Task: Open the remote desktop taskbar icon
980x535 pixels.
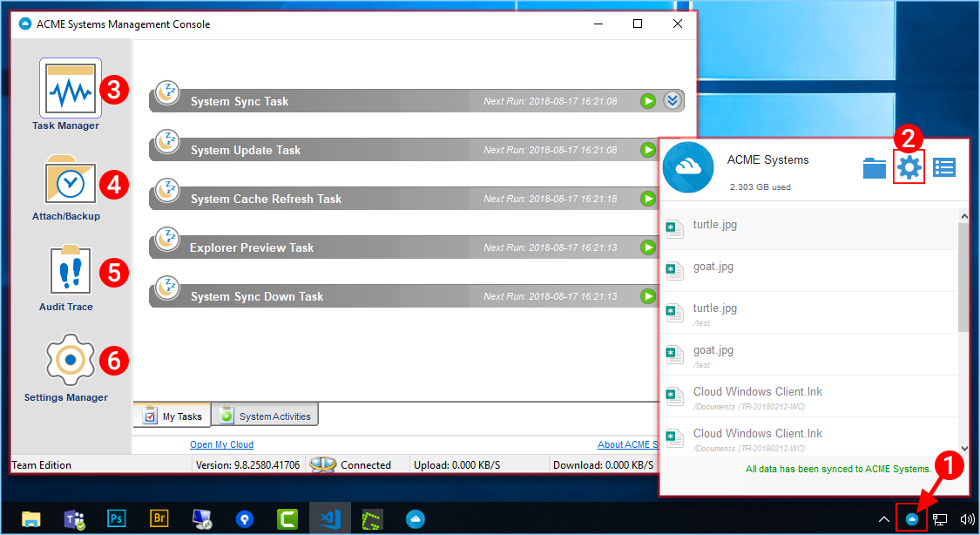Action: tap(202, 518)
